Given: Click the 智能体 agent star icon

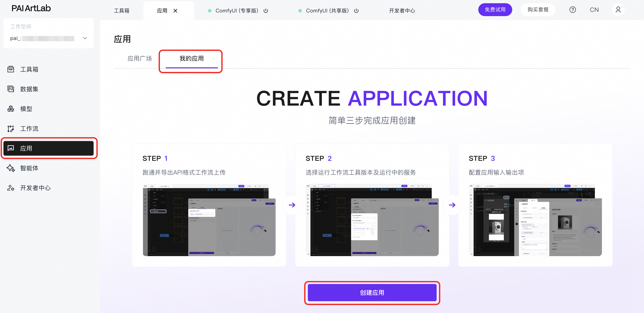Looking at the screenshot, I should pos(11,168).
